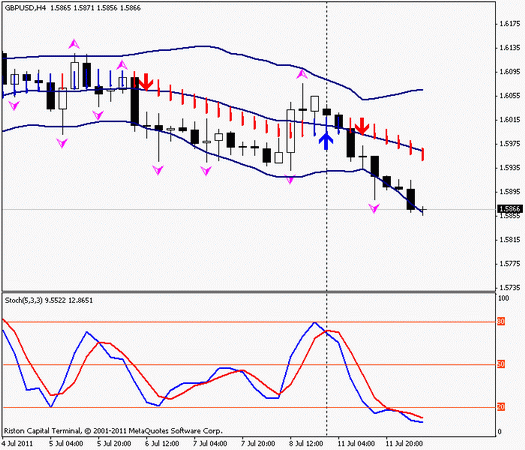
Task: Click the 5 Jul 20:00 time label
Action: click(114, 444)
